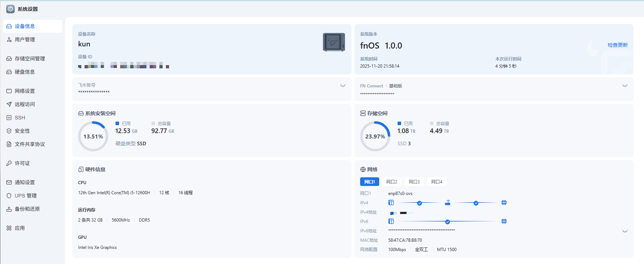Reveal the hidden 飞牛账号 with eye icon
Viewport: 644px width, 264px height.
coord(343,86)
